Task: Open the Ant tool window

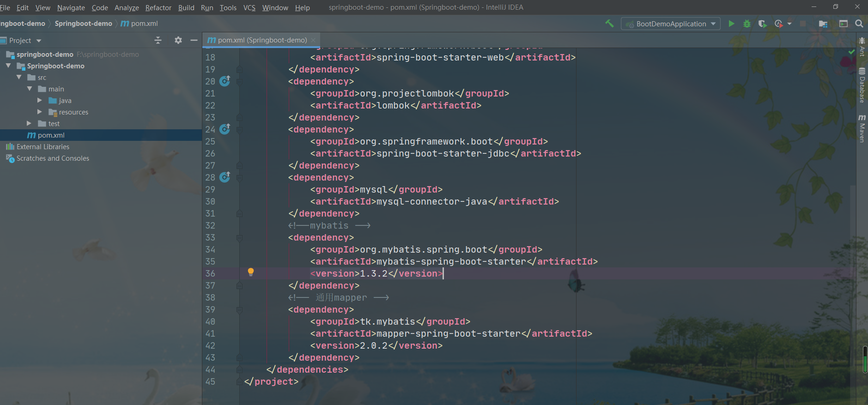Action: [x=862, y=47]
